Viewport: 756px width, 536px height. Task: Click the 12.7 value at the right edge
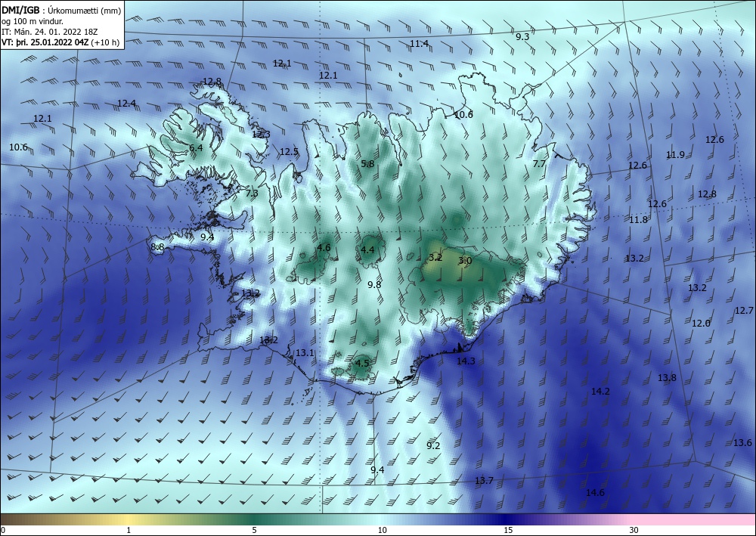coord(744,311)
